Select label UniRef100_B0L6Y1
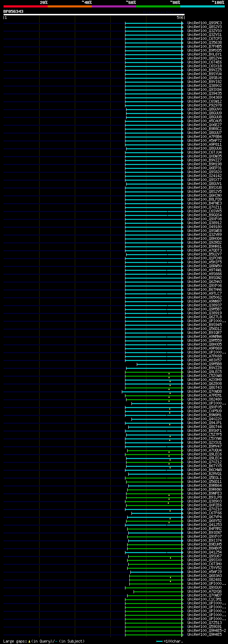Screen dimensions: 228x644 [204, 54]
